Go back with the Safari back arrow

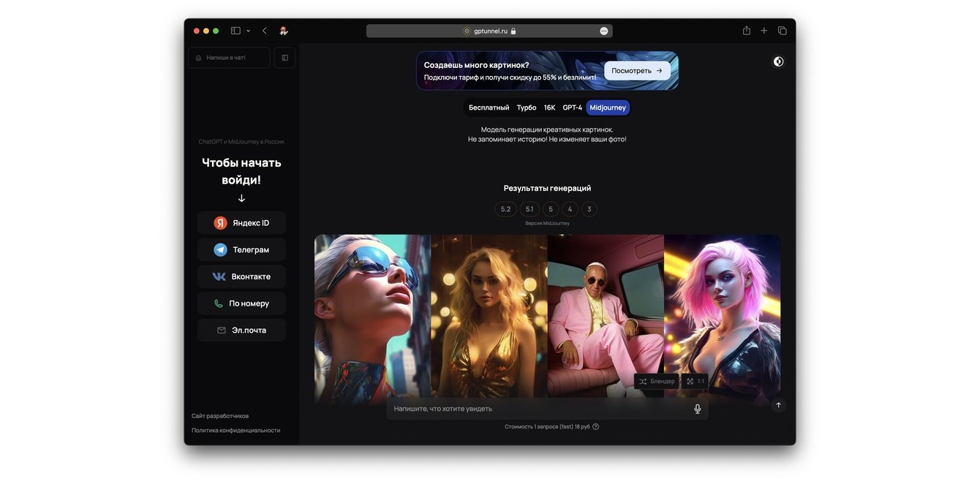(264, 31)
